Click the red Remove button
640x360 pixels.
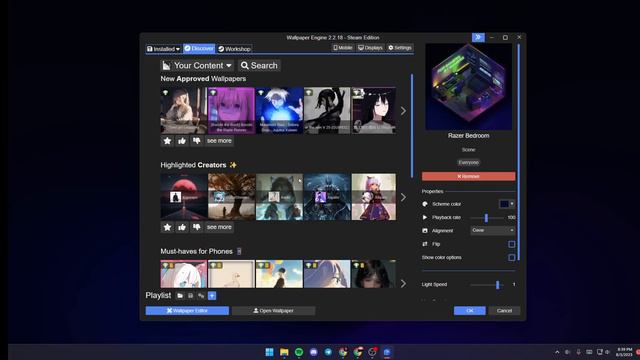tap(469, 176)
